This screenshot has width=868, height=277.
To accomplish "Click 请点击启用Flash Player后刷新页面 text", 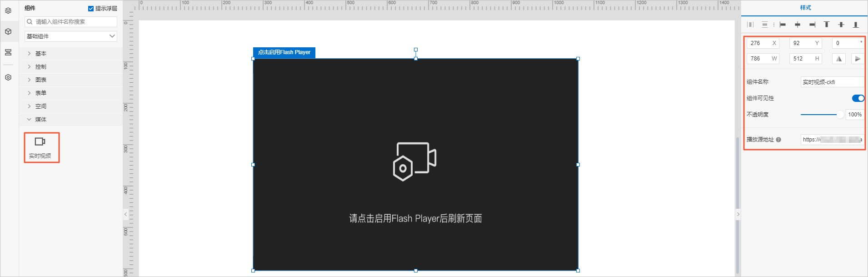I will click(415, 218).
